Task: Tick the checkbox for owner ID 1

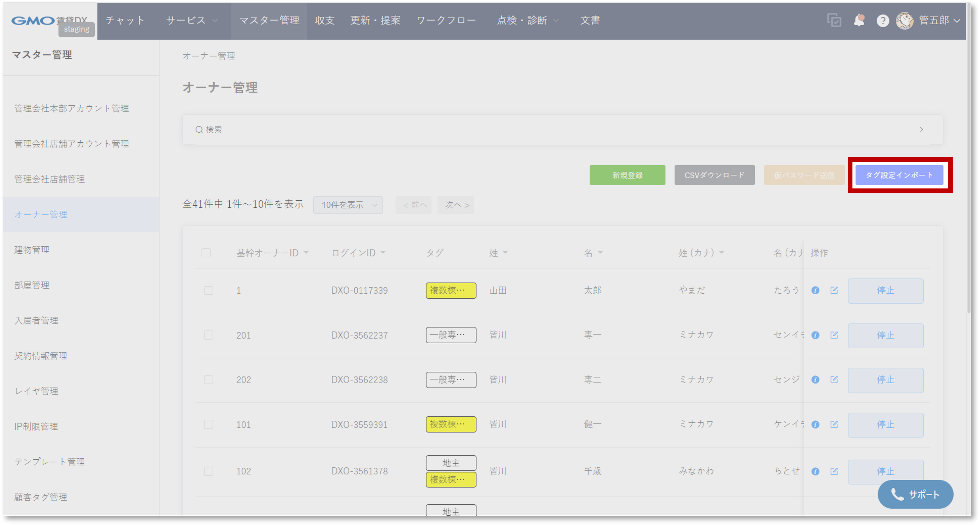Action: 208,290
